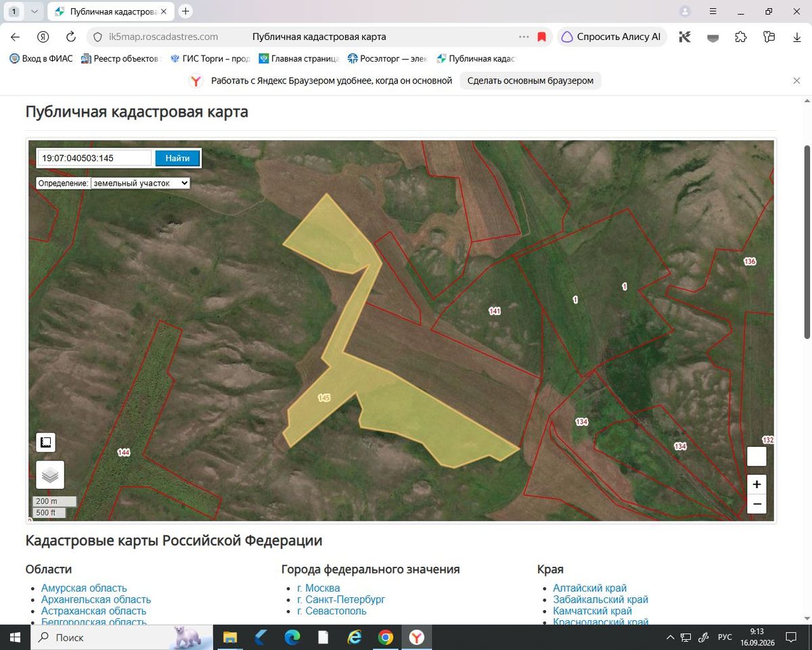
Task: Expand the 'земельный участок' dropdown
Action: tap(141, 183)
